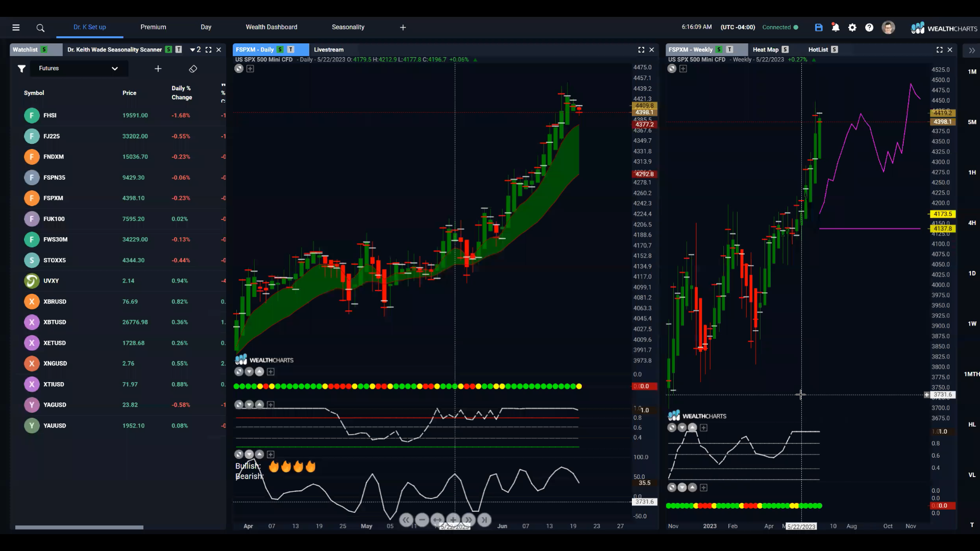Select the 1D timeframe button

click(972, 273)
